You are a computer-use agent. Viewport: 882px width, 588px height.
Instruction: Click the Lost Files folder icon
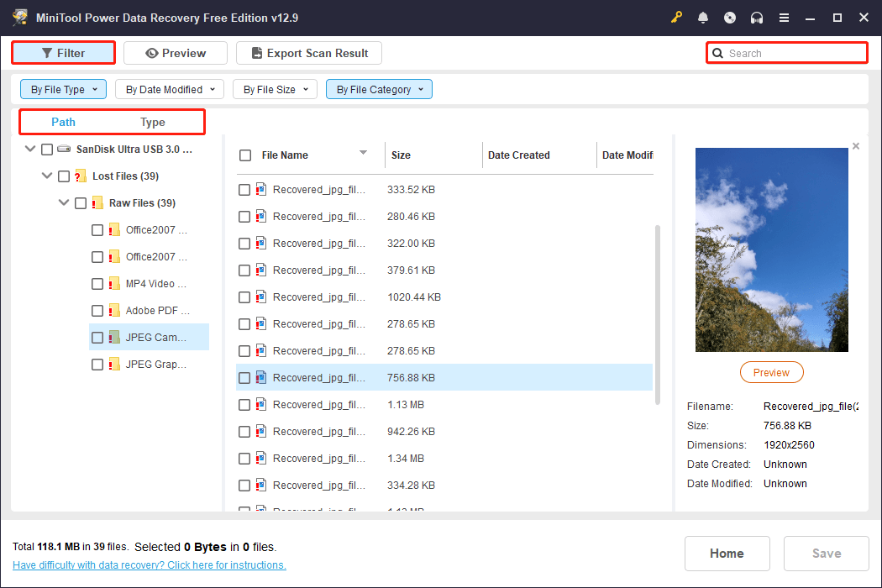pyautogui.click(x=81, y=176)
